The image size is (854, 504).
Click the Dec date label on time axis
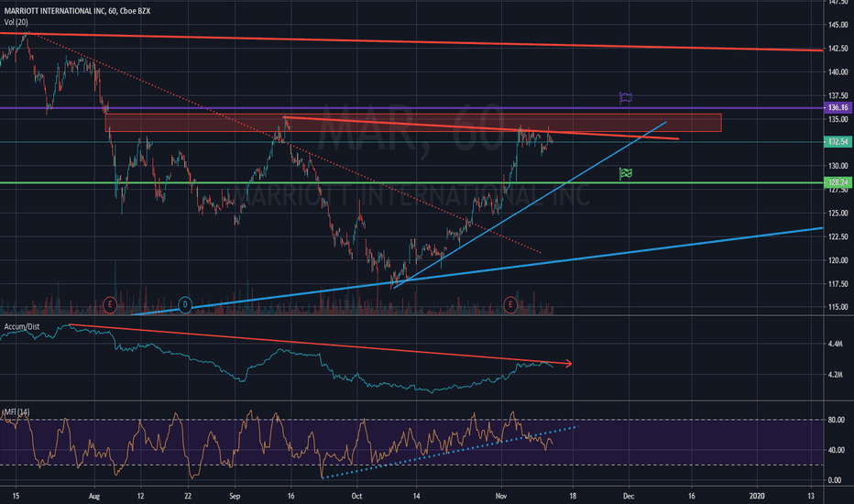[x=629, y=496]
